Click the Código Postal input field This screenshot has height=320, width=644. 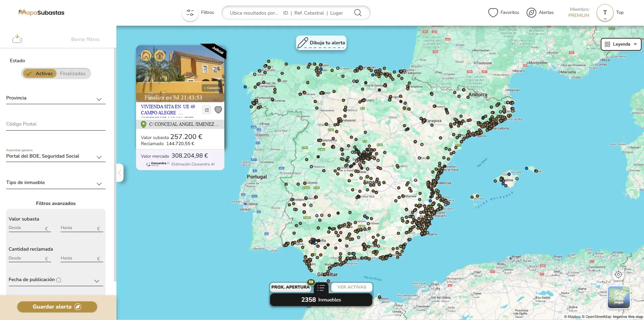pyautogui.click(x=56, y=124)
